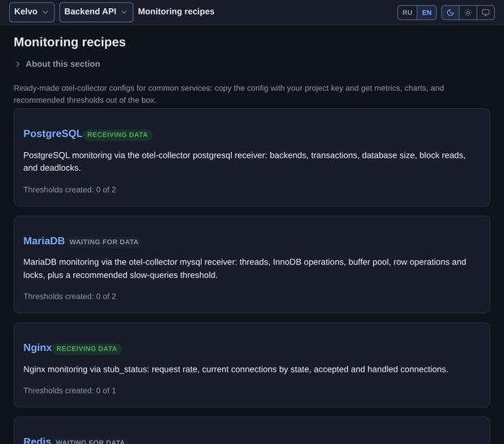Switch to the light theme sun icon
The image size is (504, 444).
pyautogui.click(x=468, y=12)
